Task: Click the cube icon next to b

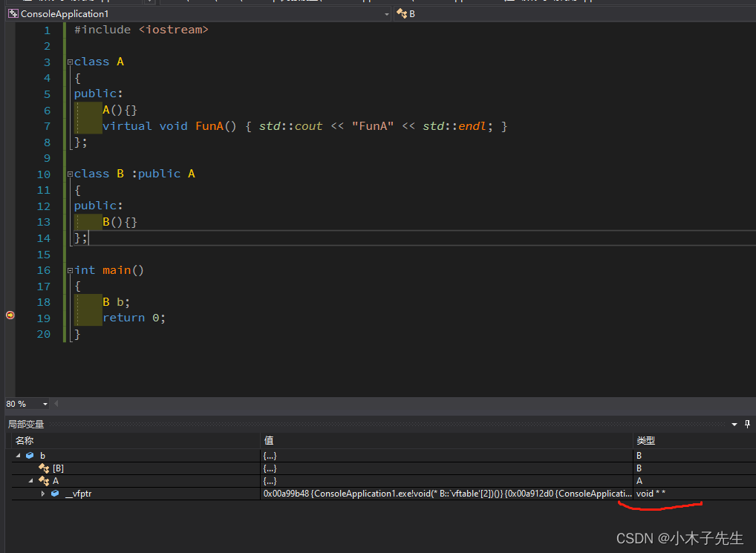Action: (30, 455)
